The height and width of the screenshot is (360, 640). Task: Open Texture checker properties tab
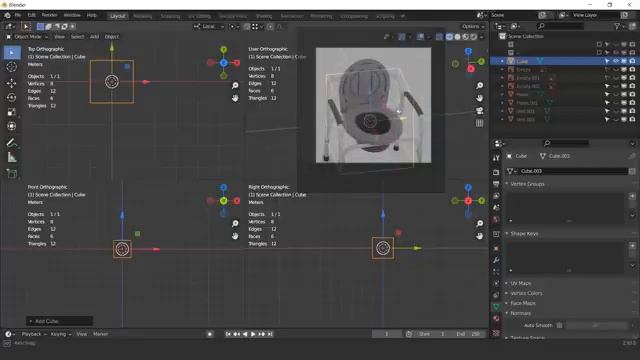(x=496, y=333)
